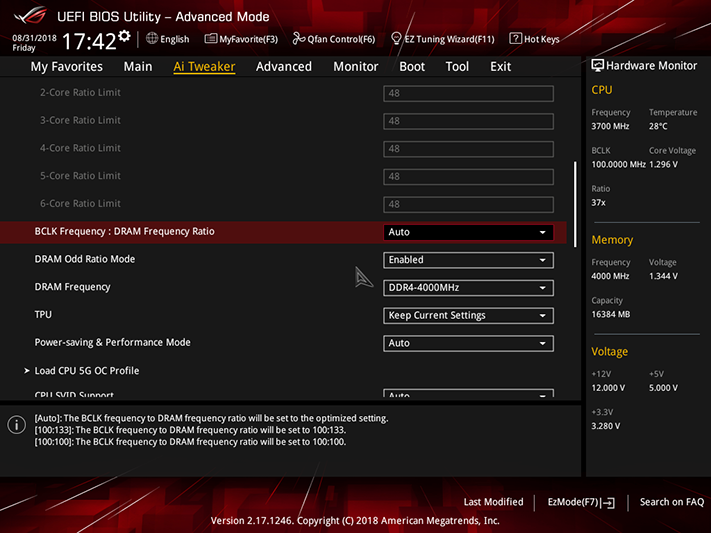Open the My Favorites tab

pyautogui.click(x=67, y=66)
